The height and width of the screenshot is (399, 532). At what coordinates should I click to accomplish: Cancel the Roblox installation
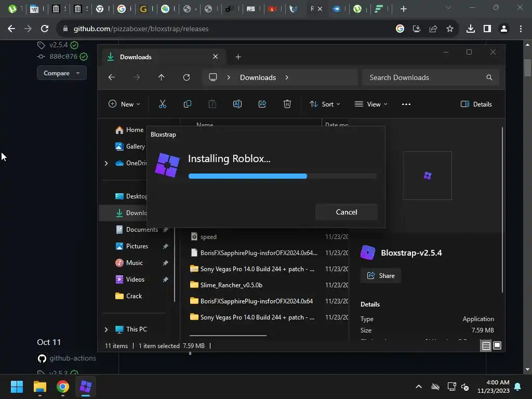[x=346, y=212]
